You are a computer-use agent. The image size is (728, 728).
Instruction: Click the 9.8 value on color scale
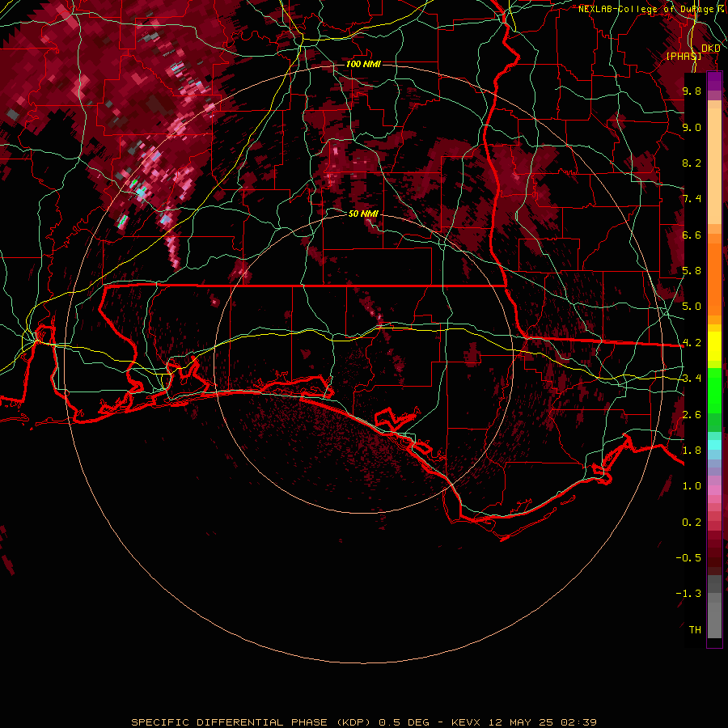pos(692,91)
